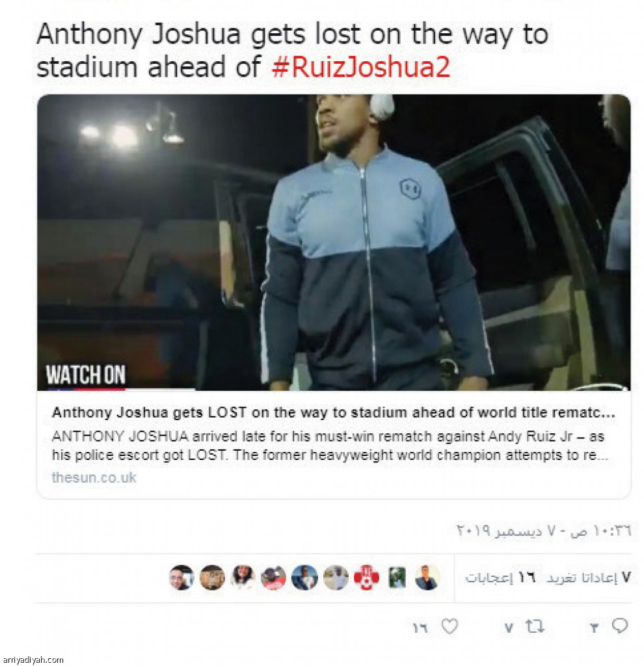This screenshot has height=666, width=644.
Task: Open the square green avatar
Action: coord(397,578)
